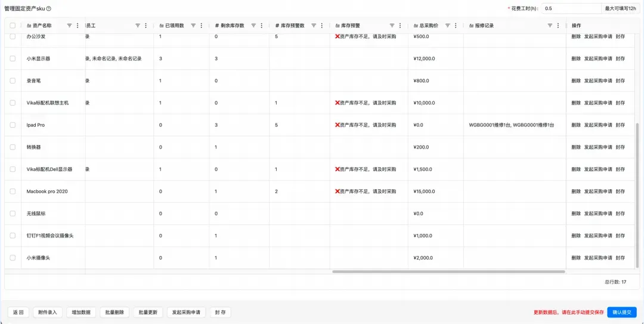Click the bottom toolbar 封存 button

tap(220, 312)
